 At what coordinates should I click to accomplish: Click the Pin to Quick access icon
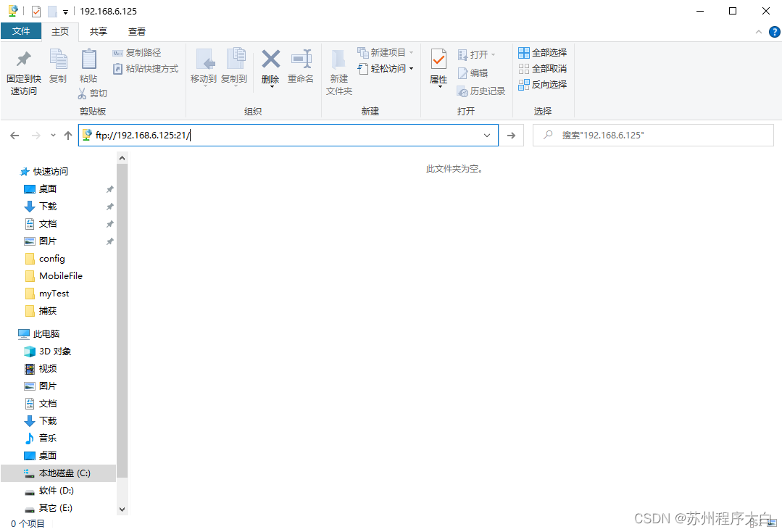click(x=23, y=59)
